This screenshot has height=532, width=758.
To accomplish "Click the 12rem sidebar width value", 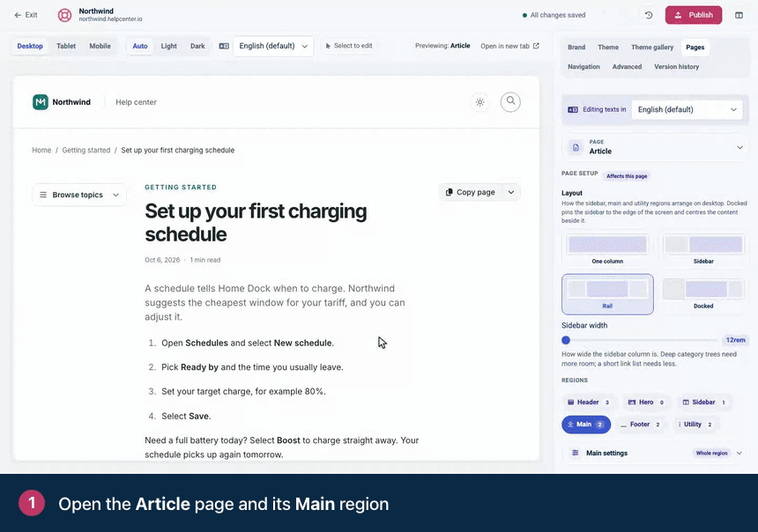I will 735,340.
